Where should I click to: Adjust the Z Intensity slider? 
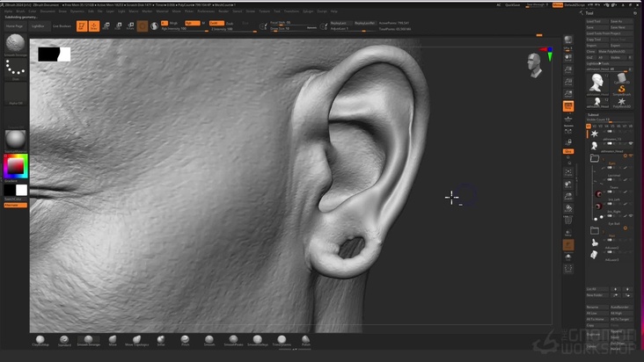point(234,29)
